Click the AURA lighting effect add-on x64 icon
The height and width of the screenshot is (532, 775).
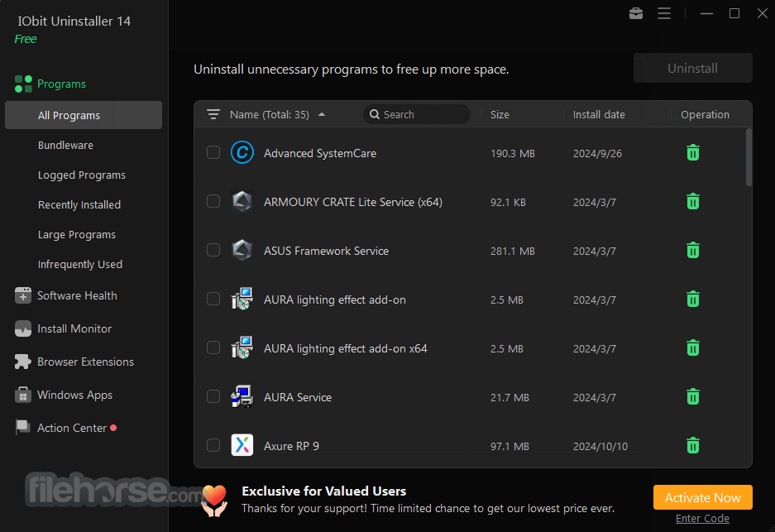[x=242, y=347]
